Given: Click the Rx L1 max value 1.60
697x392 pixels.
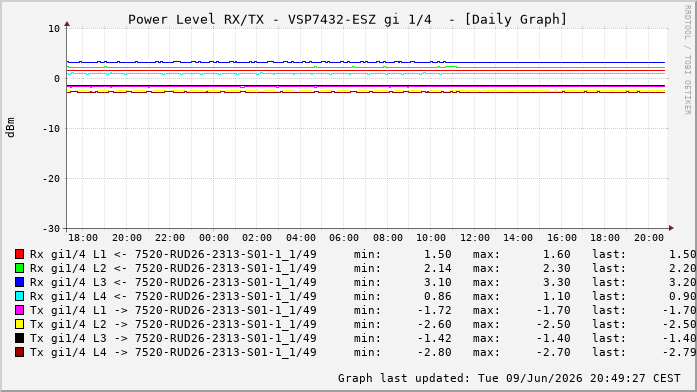Looking at the screenshot, I should click(557, 255).
